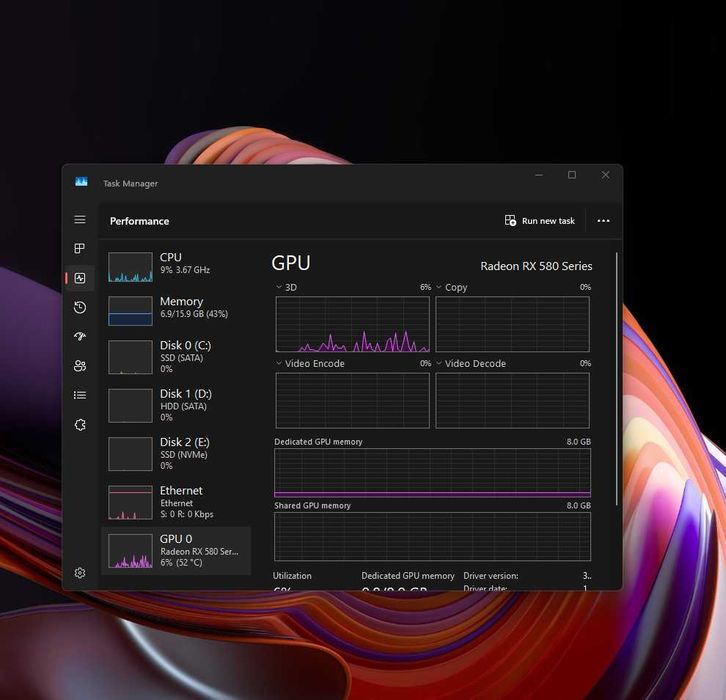Click the Copy engine graph
Viewport: 726px width, 700px height.
pyautogui.click(x=512, y=324)
